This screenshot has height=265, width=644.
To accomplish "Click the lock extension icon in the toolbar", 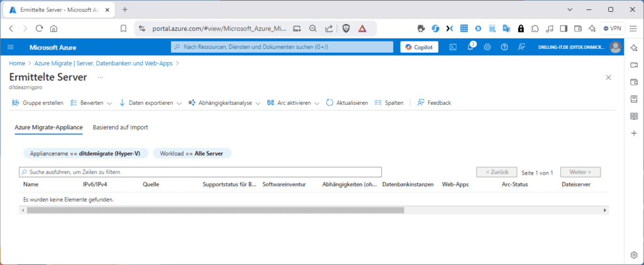I will coord(521,29).
